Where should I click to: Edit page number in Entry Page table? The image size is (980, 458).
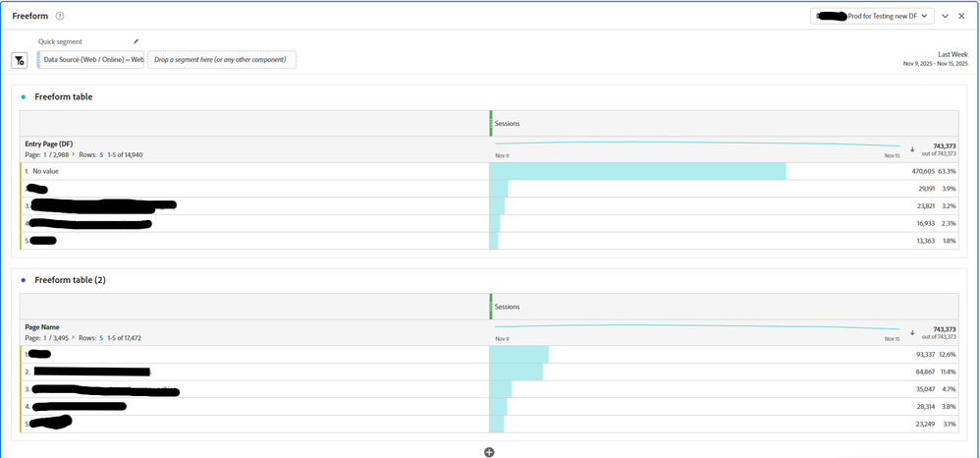click(45, 154)
